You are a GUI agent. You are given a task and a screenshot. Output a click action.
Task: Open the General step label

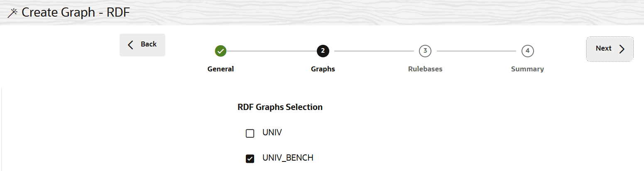pos(220,69)
